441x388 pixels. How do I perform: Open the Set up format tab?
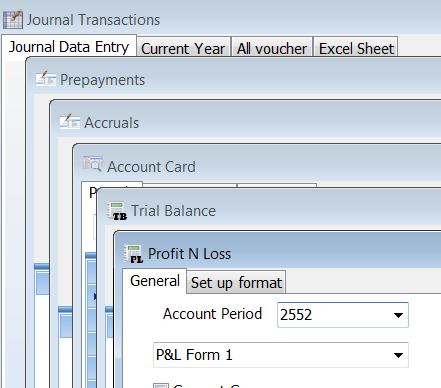[236, 283]
